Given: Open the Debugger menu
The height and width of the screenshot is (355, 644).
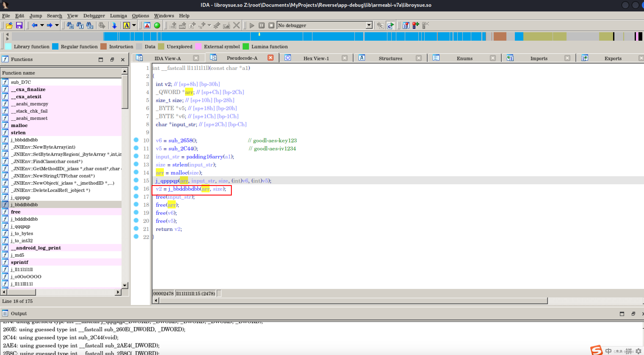Looking at the screenshot, I should 94,16.
